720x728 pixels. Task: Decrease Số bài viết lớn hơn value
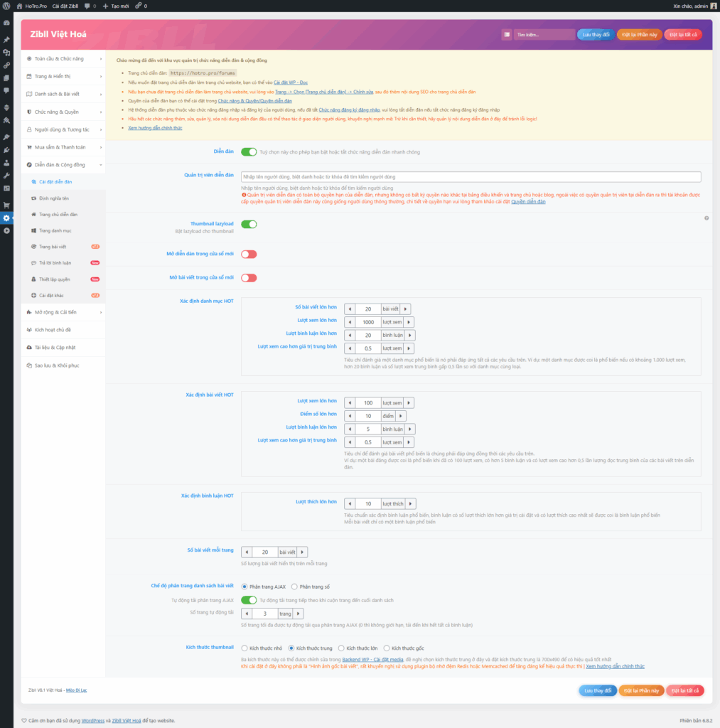350,309
